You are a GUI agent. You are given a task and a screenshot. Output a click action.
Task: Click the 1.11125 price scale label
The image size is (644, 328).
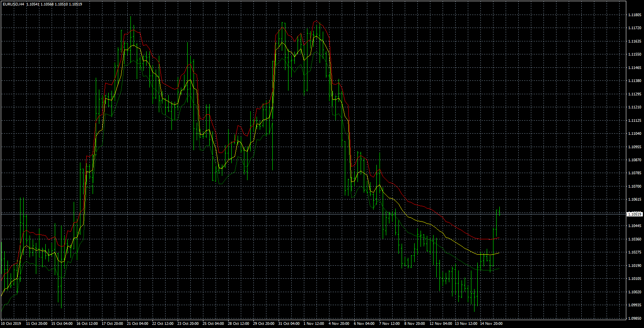click(x=634, y=121)
